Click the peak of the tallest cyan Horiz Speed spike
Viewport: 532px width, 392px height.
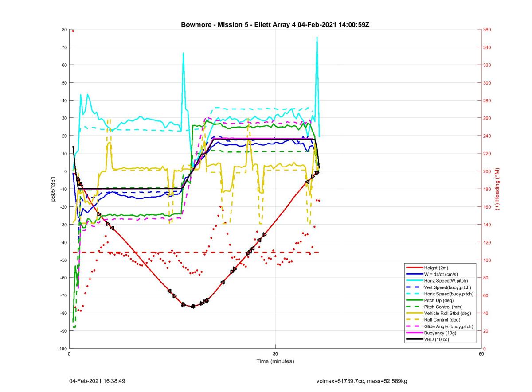coord(317,37)
